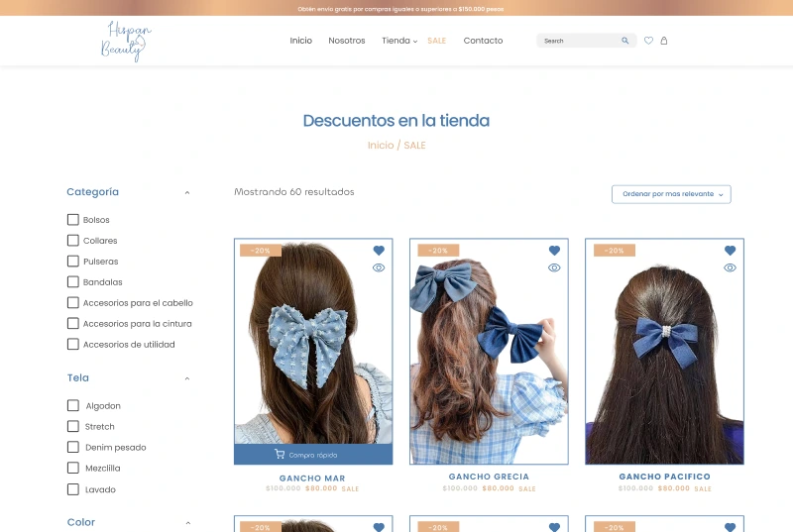Favorite Gancho Mar with heart icon

pos(379,250)
